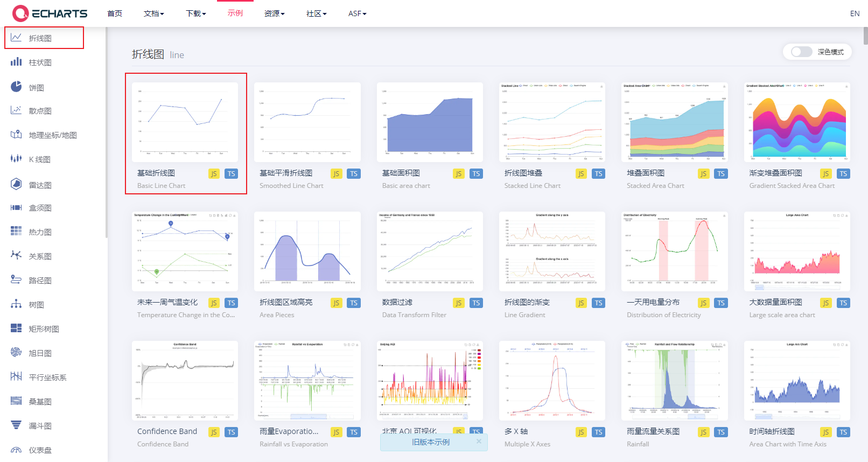Open the 数据过滤 example title

[x=397, y=302]
